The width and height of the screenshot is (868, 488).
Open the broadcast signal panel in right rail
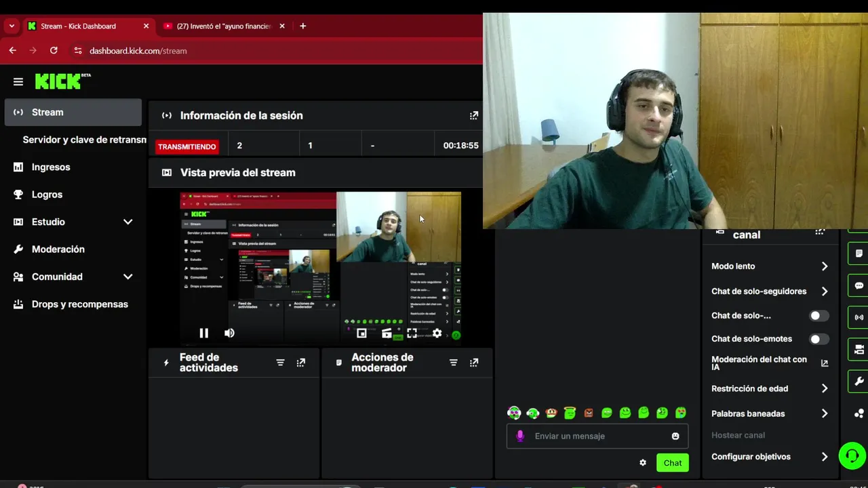pos(859,317)
